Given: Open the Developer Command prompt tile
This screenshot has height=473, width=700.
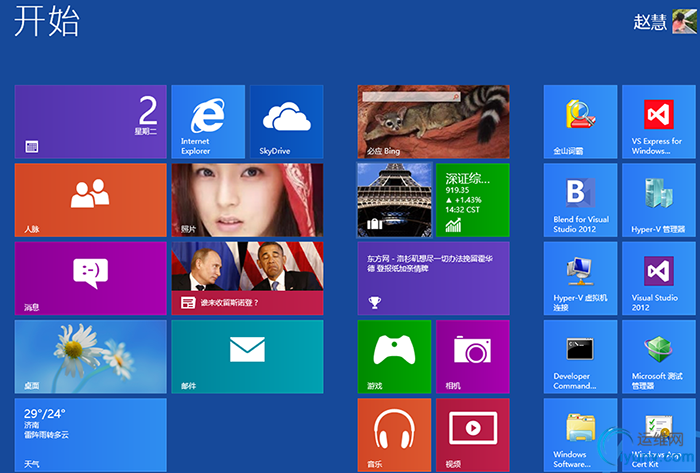Looking at the screenshot, I should pyautogui.click(x=580, y=355).
